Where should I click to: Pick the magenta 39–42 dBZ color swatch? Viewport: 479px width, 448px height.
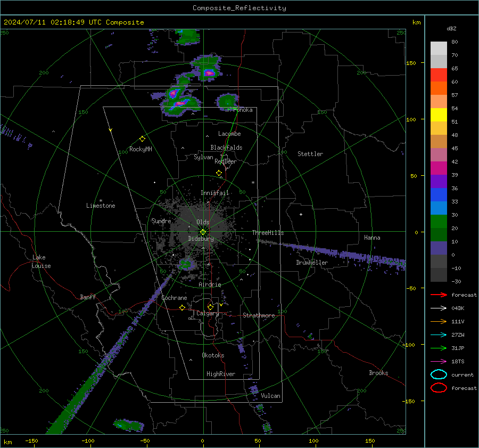(439, 168)
